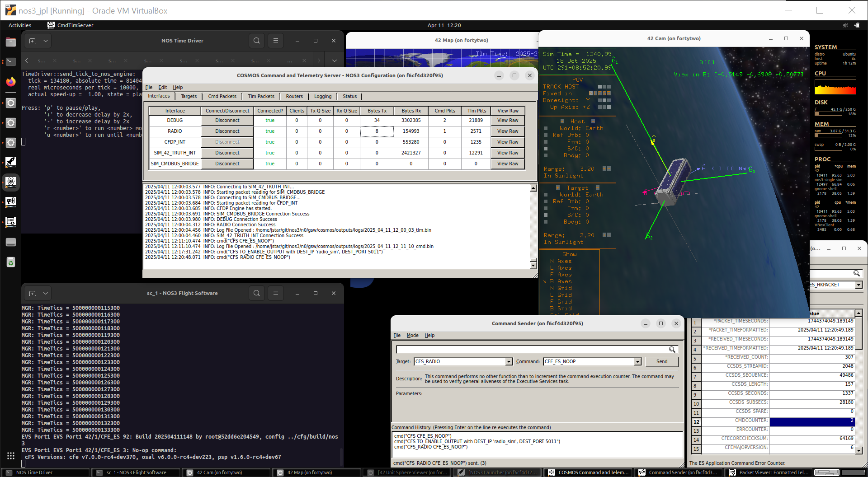Switch to the Tlm Packets tab
This screenshot has height=477, width=868.
coord(261,96)
